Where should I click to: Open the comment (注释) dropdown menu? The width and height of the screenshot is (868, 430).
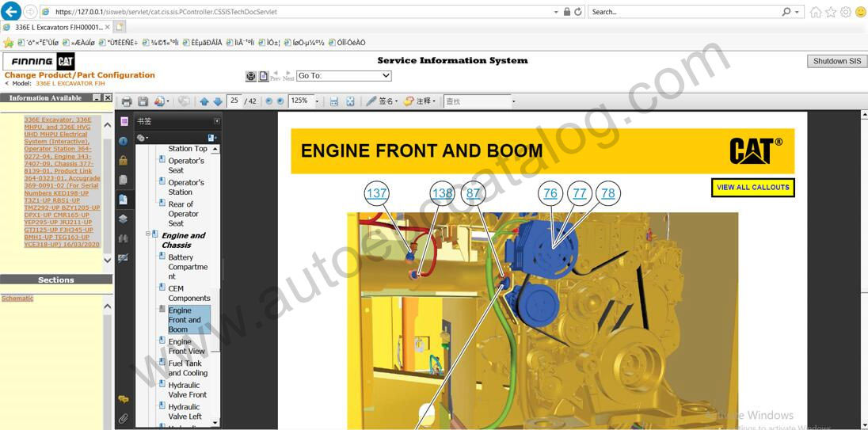click(421, 101)
